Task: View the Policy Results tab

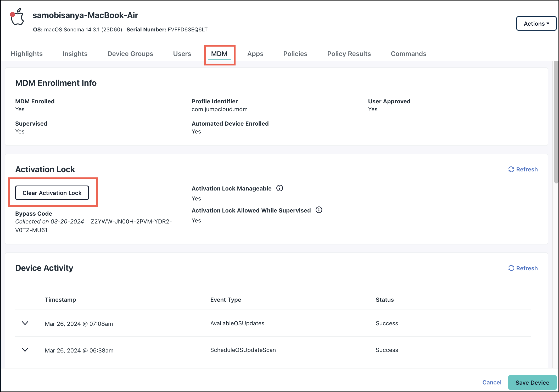Action: pos(349,54)
